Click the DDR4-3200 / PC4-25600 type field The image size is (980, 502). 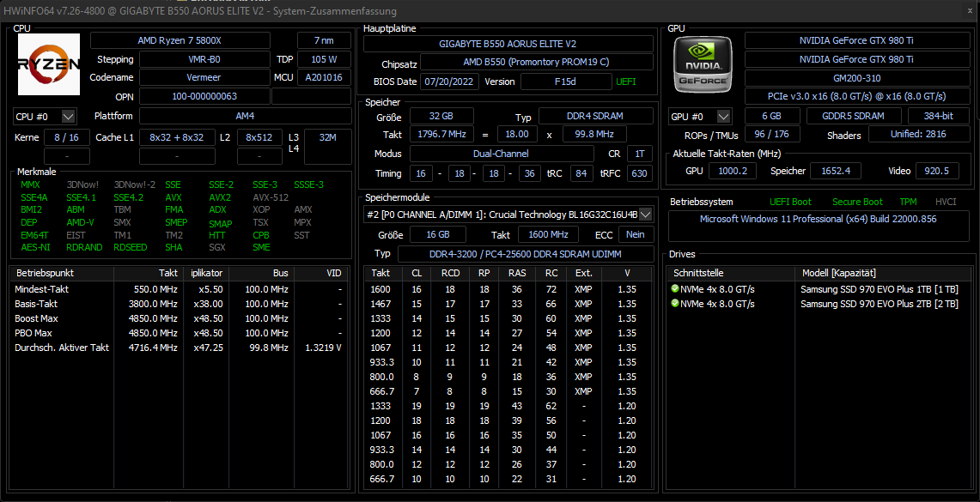click(x=525, y=254)
